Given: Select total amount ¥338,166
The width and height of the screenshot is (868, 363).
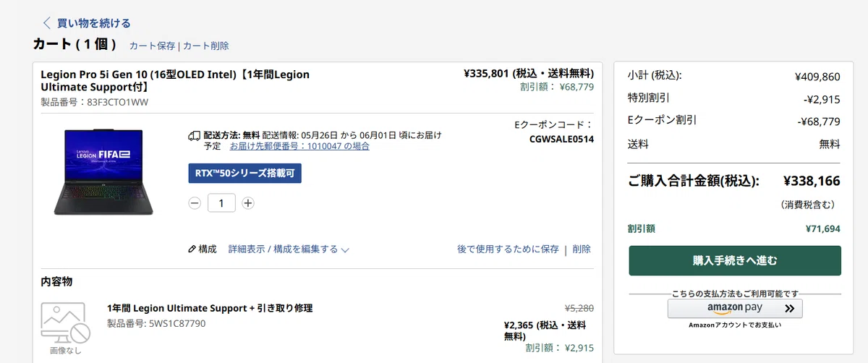Looking at the screenshot, I should click(812, 181).
